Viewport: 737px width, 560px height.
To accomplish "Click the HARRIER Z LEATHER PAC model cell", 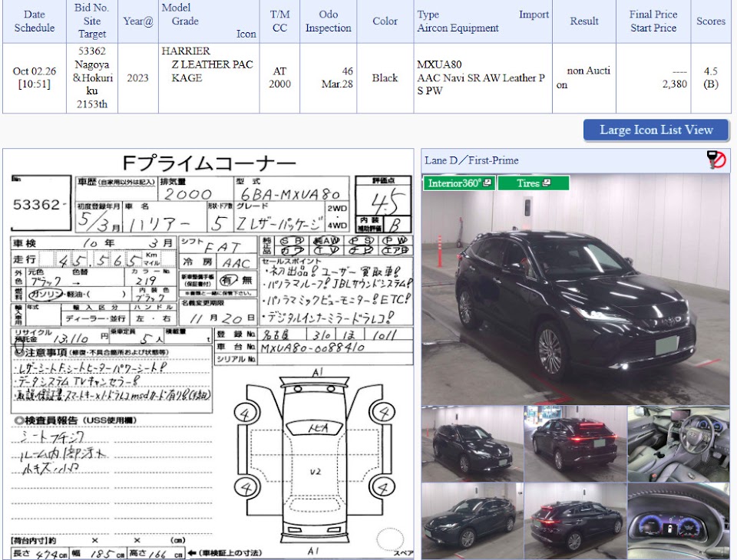I will 209,78.
